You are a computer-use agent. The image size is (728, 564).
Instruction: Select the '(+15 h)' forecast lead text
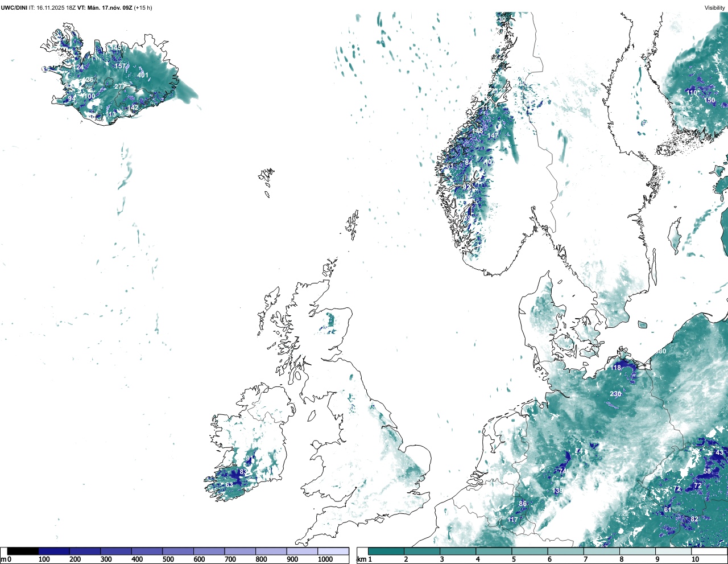pos(143,7)
